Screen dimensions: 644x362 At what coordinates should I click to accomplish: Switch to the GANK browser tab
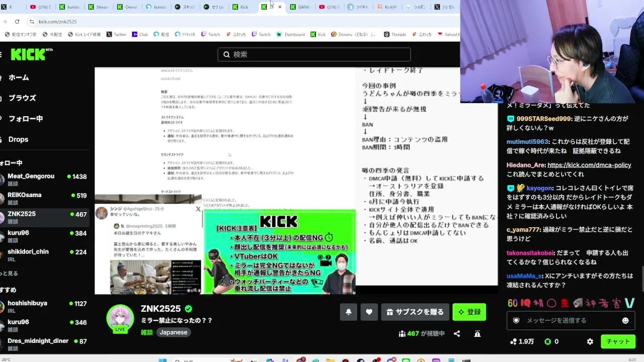click(x=300, y=7)
